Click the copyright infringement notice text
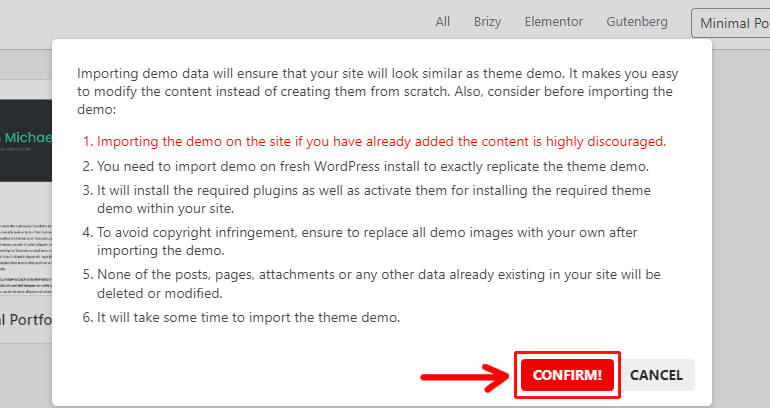The image size is (770, 408). (359, 241)
